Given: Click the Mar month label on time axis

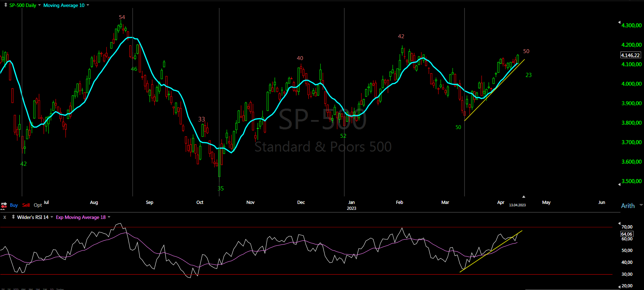Looking at the screenshot, I should click(x=445, y=202).
